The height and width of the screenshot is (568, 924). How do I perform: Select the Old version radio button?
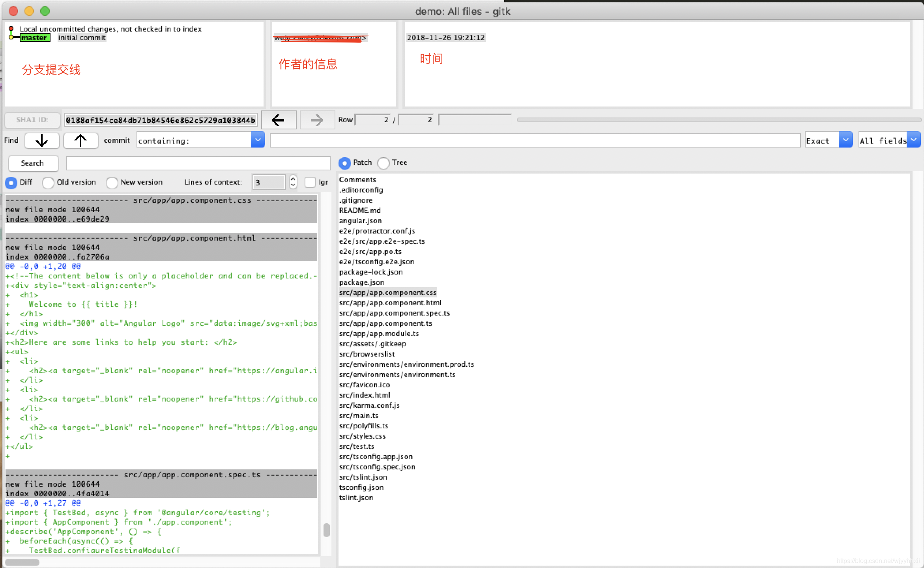click(x=48, y=183)
